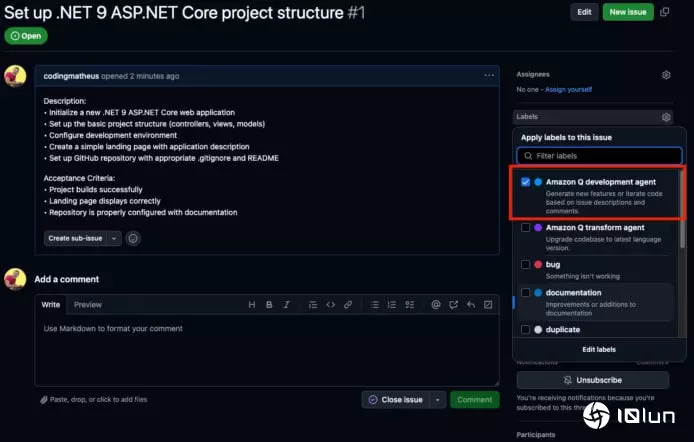694x442 pixels.
Task: Add a reaction with the smiley icon
Action: click(133, 238)
